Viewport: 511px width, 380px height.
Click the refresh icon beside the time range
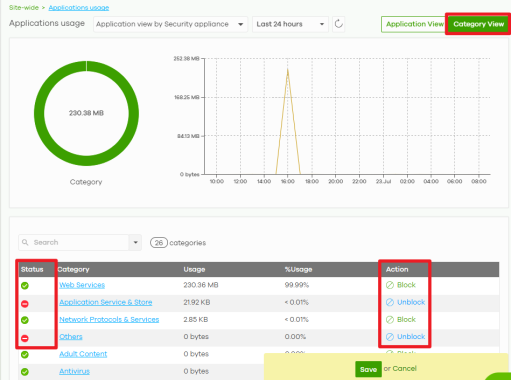click(x=338, y=24)
